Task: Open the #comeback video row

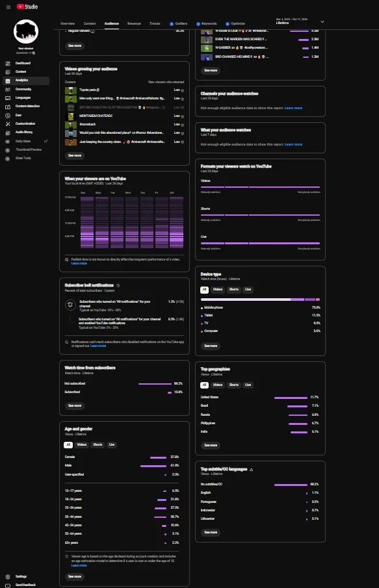Action: pos(125,125)
